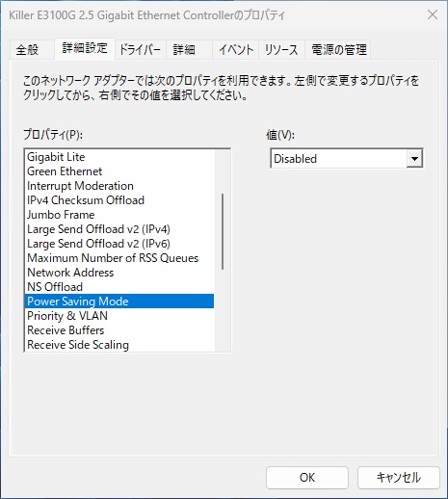Close the properties dialog window

(x=433, y=14)
